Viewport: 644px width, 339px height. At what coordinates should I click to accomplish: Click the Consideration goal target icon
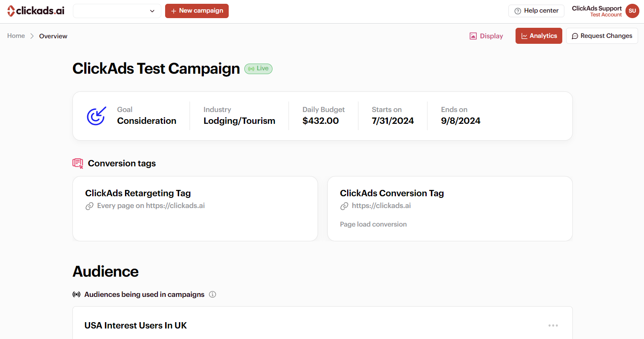(x=96, y=116)
